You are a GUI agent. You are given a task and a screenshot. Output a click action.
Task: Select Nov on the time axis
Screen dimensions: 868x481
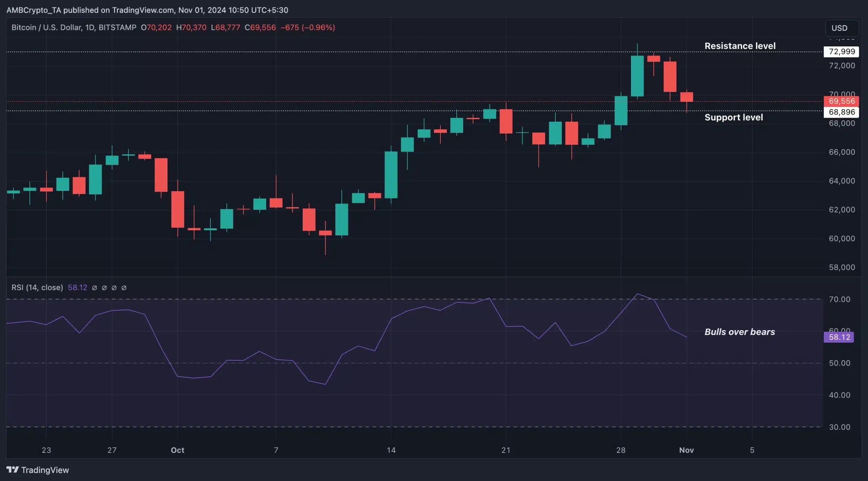tap(687, 450)
